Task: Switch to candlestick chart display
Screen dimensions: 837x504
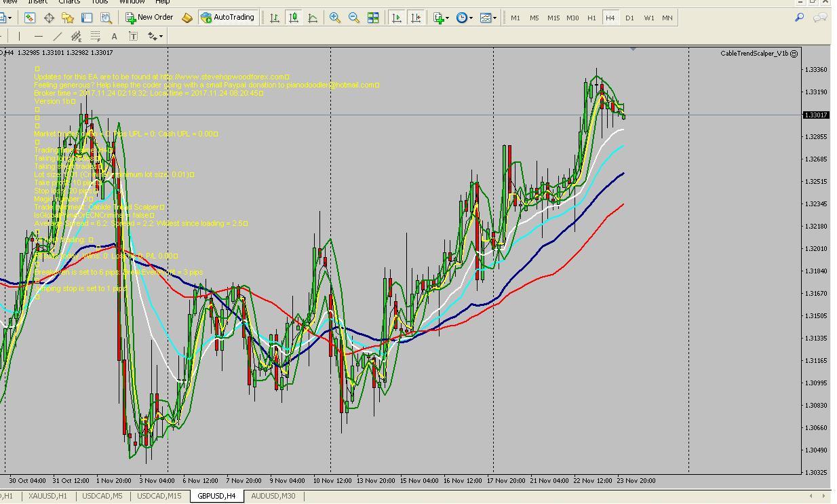Action: pyautogui.click(x=294, y=18)
